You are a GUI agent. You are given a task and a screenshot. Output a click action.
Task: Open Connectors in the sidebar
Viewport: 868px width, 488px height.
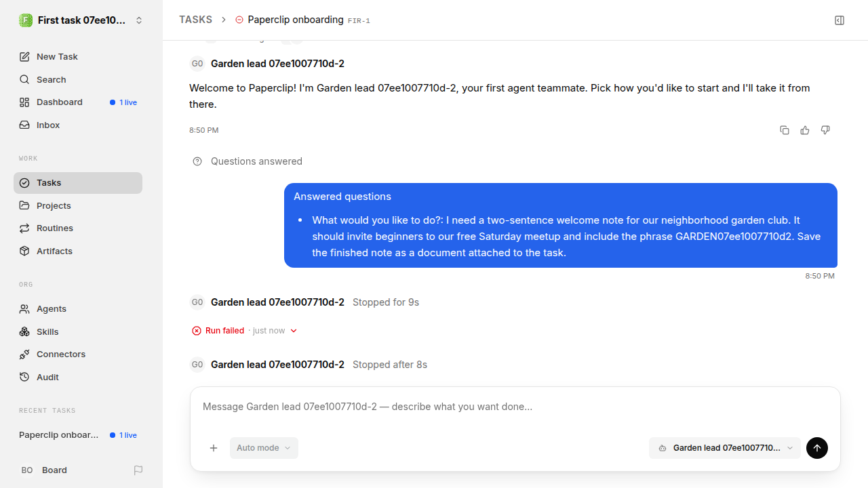[78, 354]
